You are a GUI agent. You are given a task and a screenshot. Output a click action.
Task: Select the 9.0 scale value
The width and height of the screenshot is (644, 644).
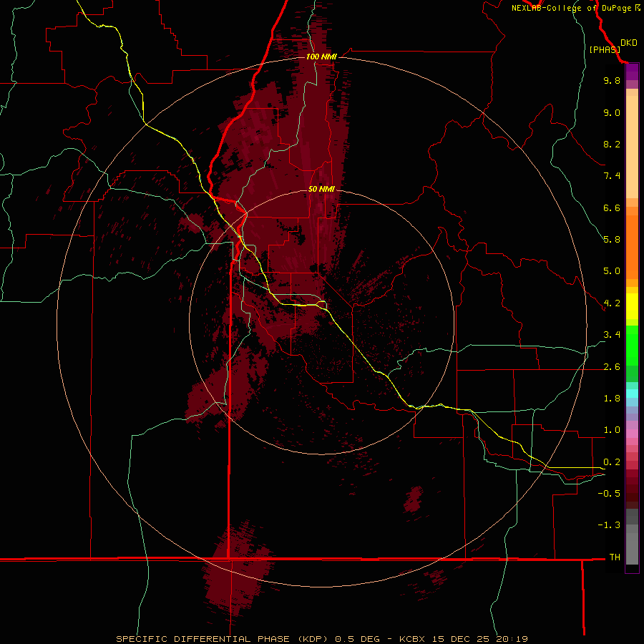612,112
